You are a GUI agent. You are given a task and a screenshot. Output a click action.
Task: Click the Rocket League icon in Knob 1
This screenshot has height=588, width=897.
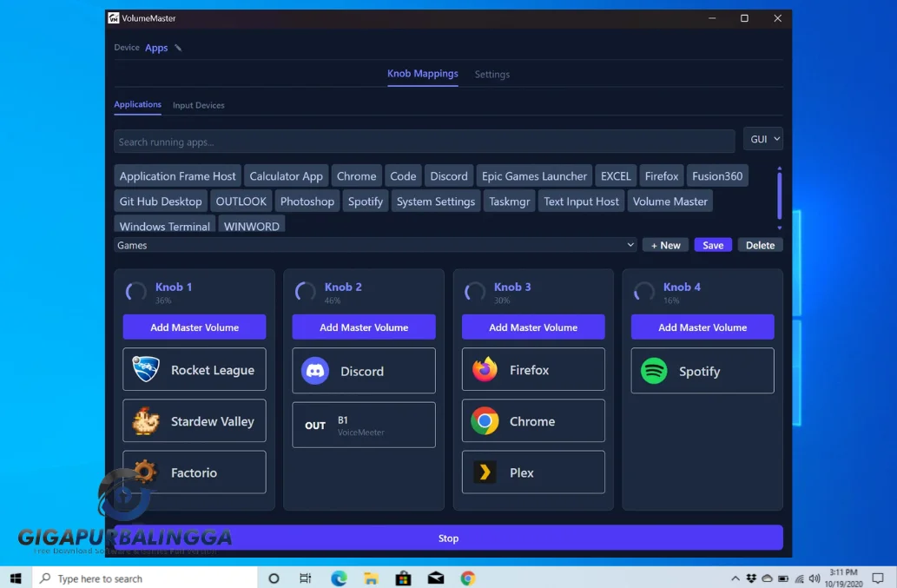pos(145,369)
